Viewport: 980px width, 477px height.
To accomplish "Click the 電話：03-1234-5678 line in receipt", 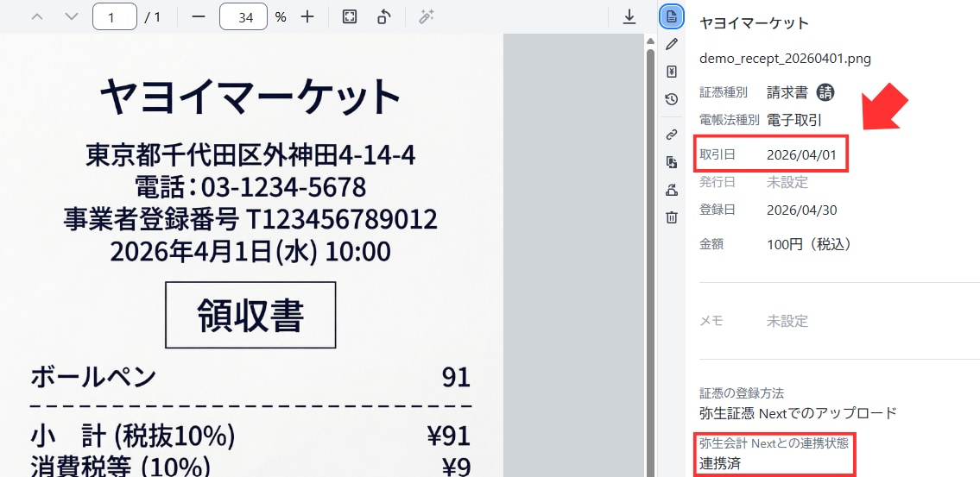I will [250, 186].
